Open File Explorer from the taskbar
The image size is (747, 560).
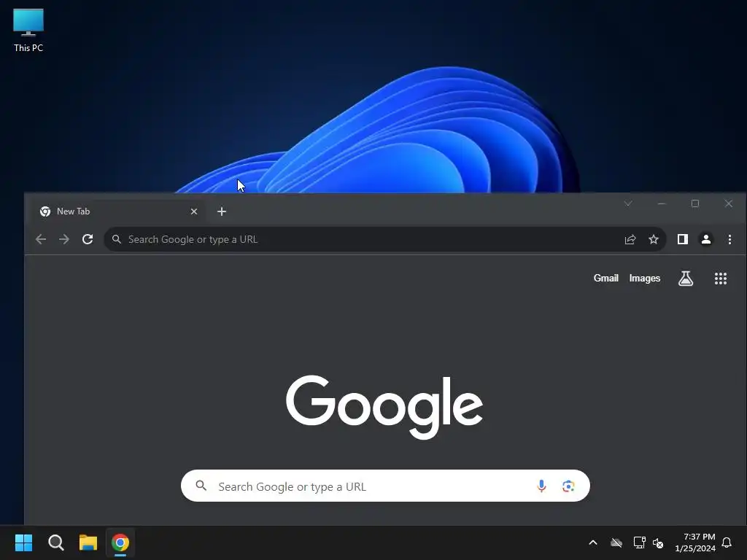88,542
